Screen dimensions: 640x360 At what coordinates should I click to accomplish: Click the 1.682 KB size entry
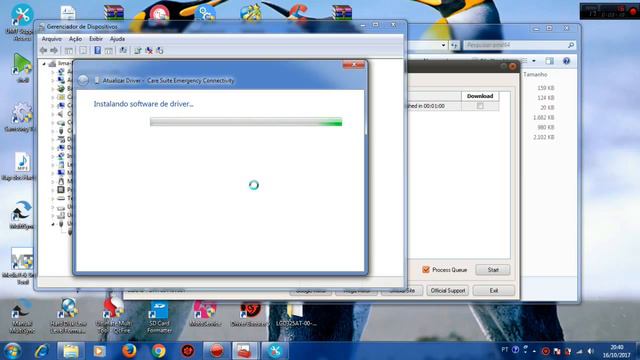544,118
